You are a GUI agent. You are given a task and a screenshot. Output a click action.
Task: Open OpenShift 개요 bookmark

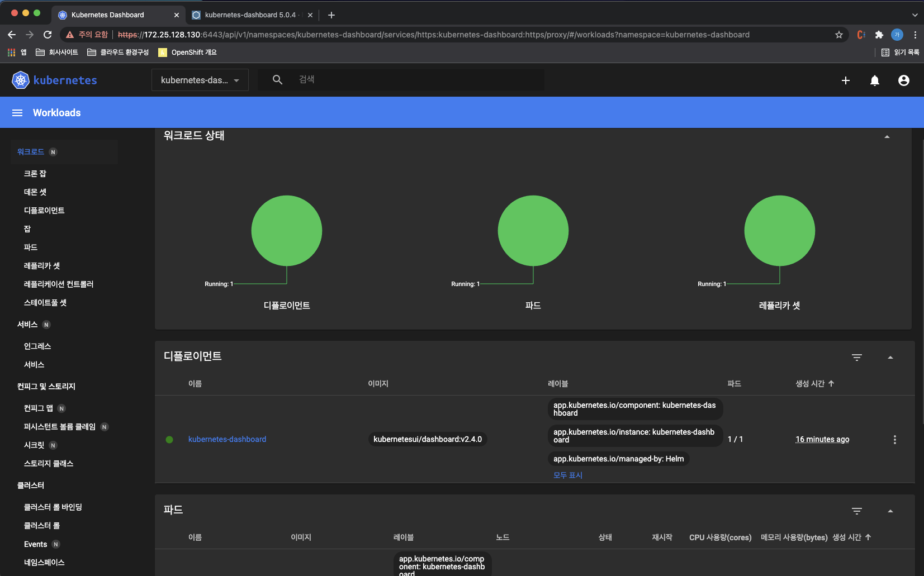click(x=187, y=53)
